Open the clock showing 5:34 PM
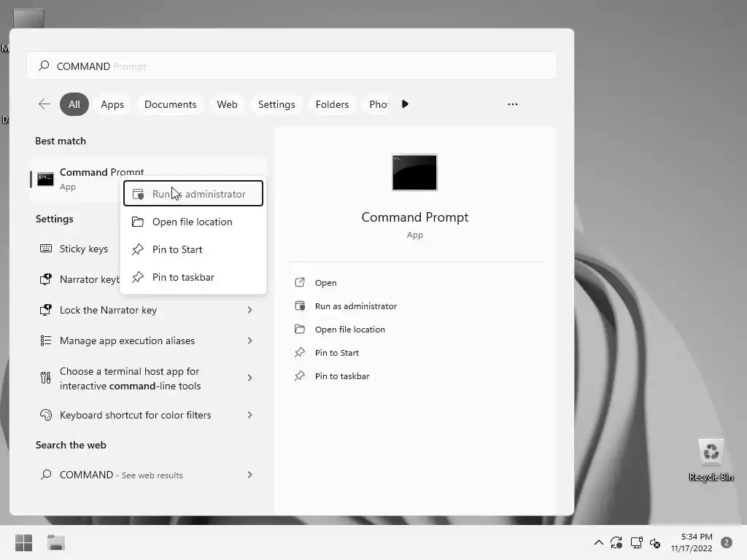747x560 pixels. [692, 542]
